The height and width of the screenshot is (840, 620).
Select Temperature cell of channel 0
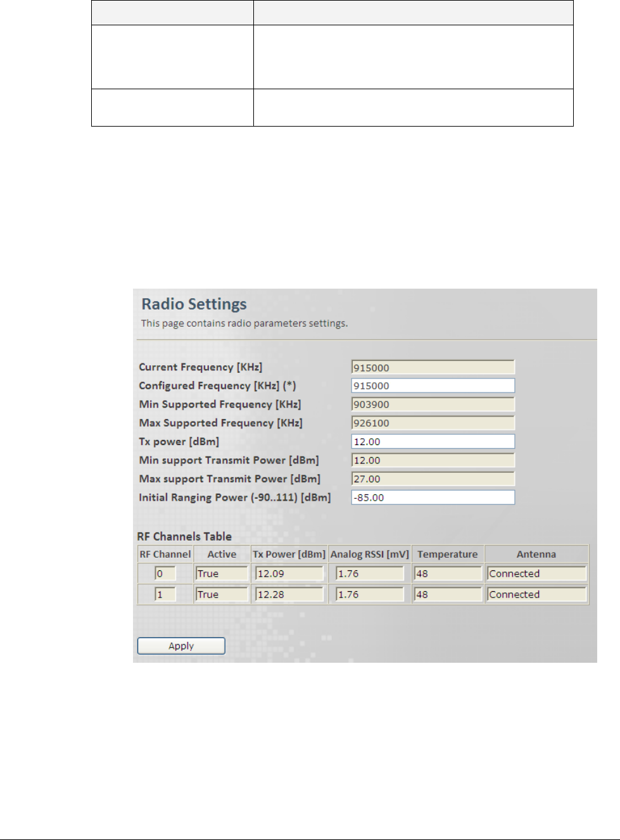(x=448, y=574)
